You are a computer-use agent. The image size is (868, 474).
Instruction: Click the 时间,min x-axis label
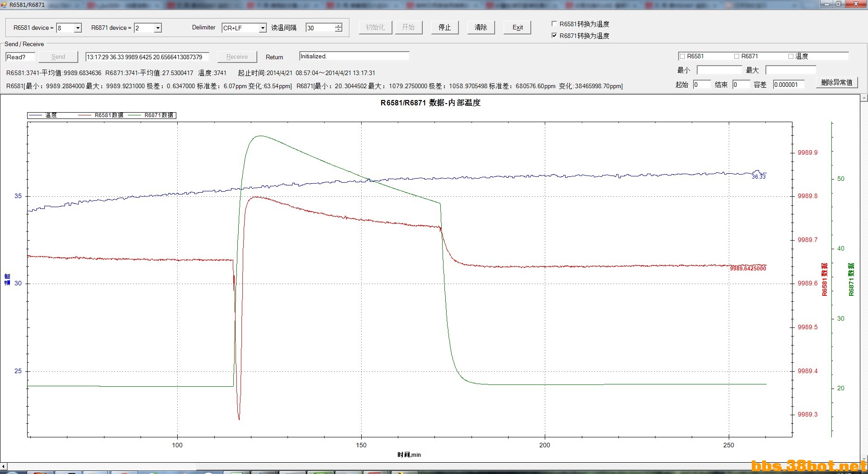coord(409,455)
